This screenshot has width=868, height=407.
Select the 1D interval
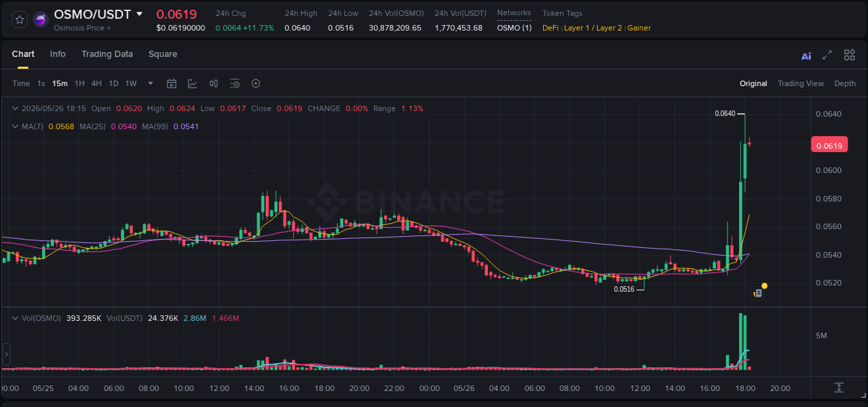114,83
